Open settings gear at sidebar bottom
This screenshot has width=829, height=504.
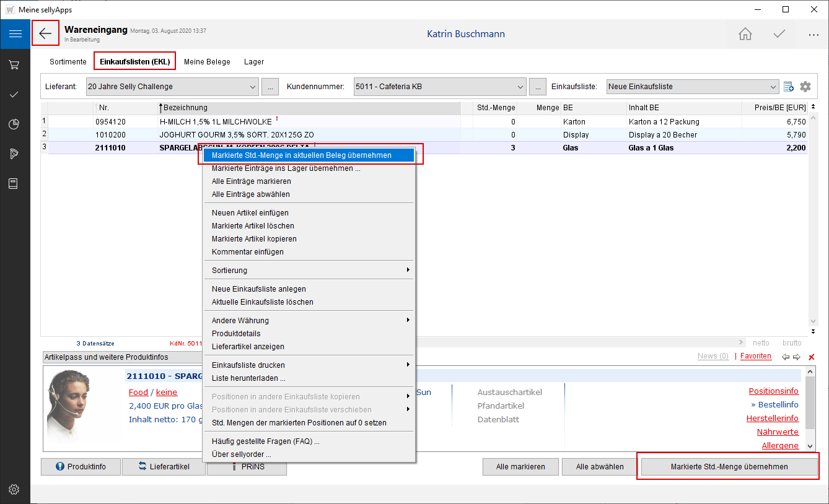(14, 489)
